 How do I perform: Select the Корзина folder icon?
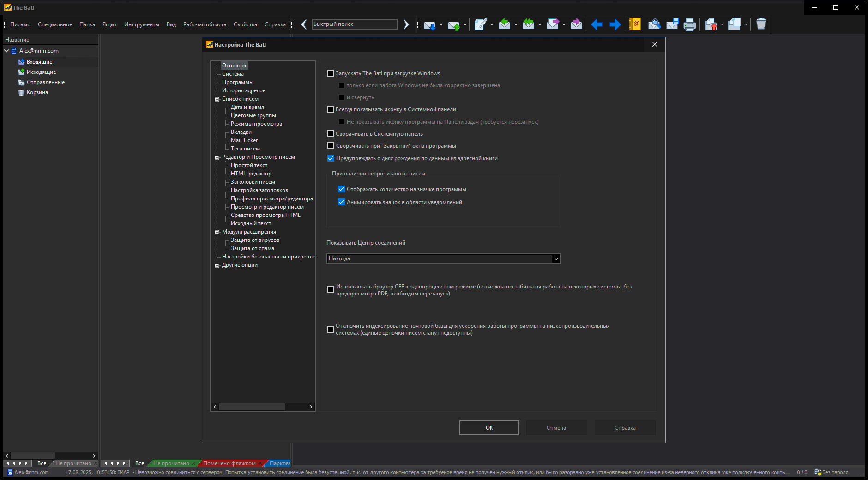21,92
